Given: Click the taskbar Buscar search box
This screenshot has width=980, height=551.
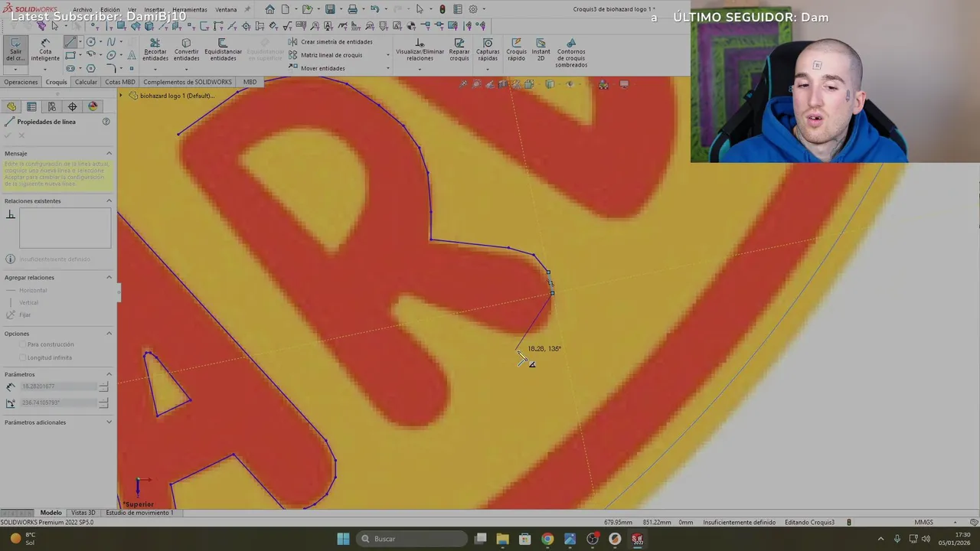Looking at the screenshot, I should pyautogui.click(x=413, y=539).
